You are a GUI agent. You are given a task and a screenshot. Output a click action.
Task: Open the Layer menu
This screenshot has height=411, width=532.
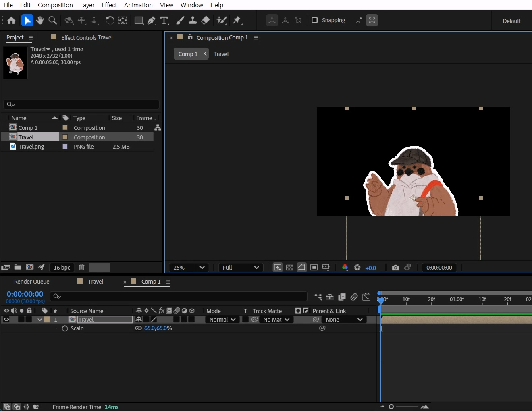87,5
